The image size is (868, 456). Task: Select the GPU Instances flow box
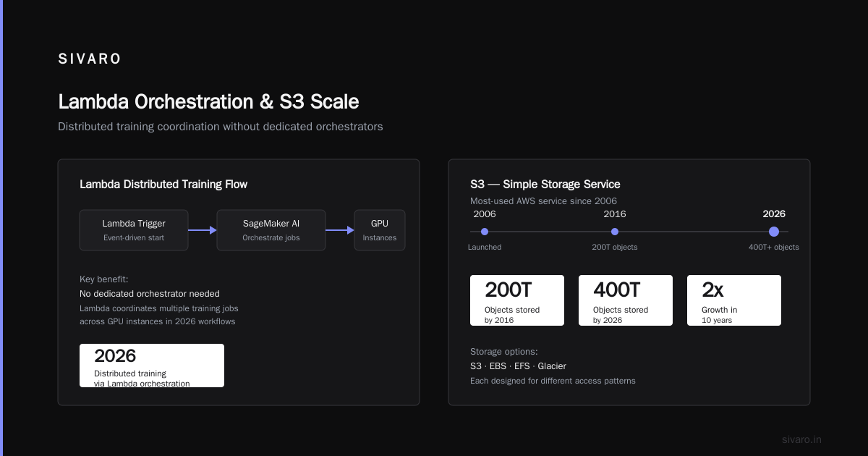(x=380, y=230)
